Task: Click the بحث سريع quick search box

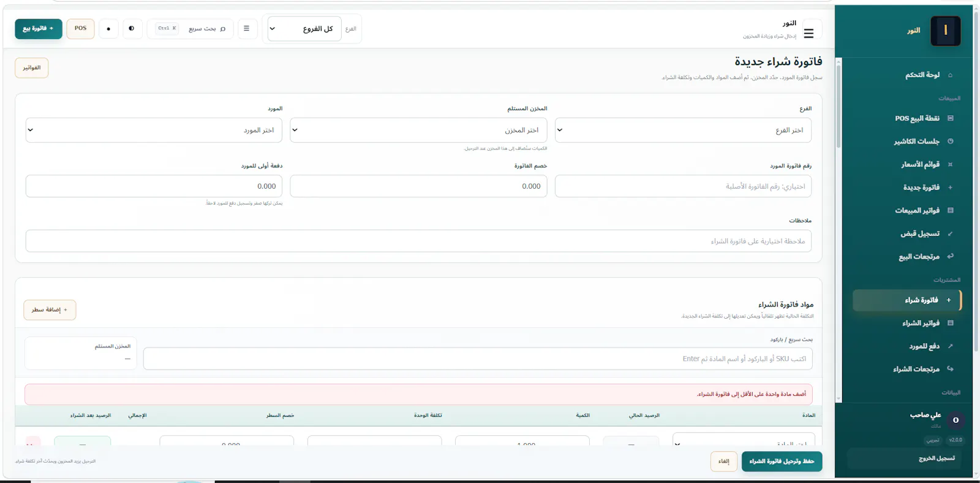Action: 190,28
